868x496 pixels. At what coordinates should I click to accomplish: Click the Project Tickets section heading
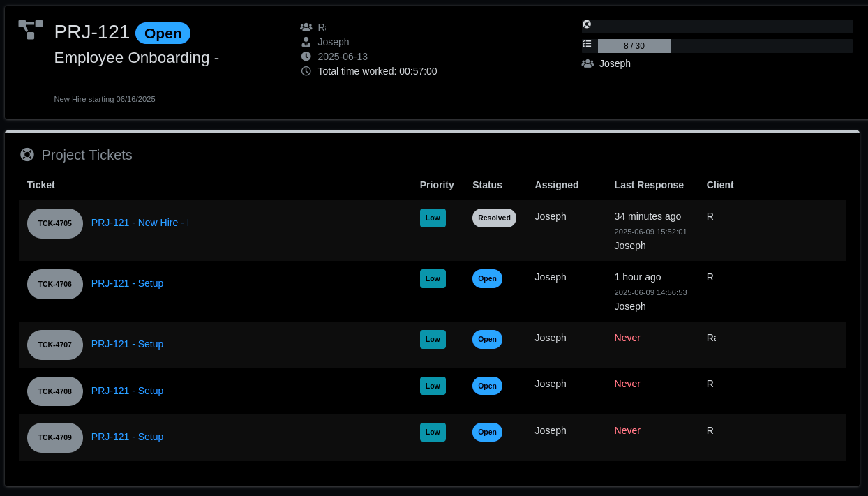tap(87, 155)
